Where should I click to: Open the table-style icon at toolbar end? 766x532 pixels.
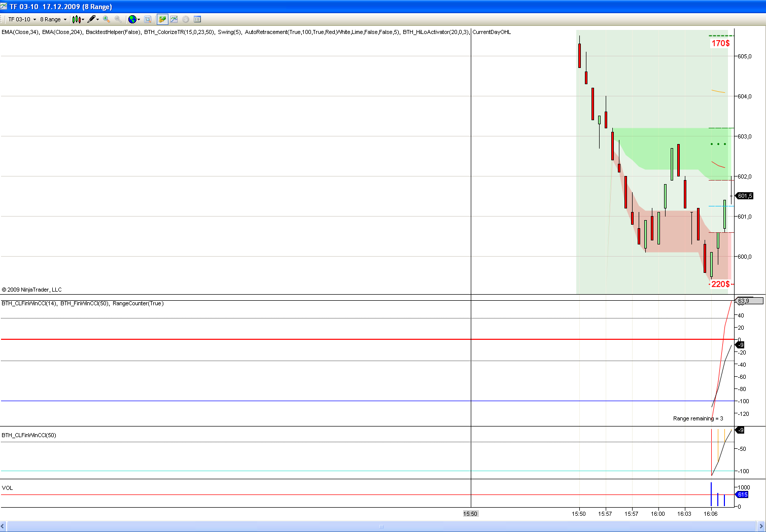click(x=197, y=19)
